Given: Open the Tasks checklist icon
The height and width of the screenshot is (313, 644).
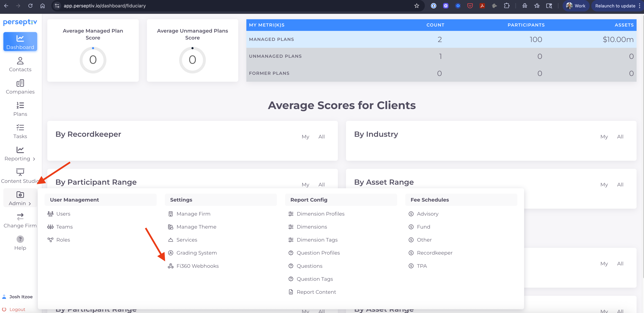Looking at the screenshot, I should (x=20, y=127).
